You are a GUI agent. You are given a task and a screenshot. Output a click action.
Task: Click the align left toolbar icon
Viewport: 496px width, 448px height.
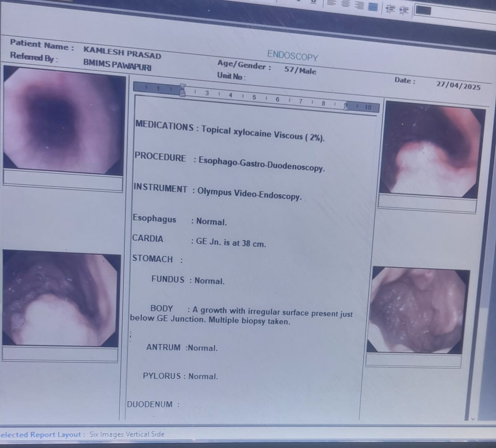tap(332, 3)
